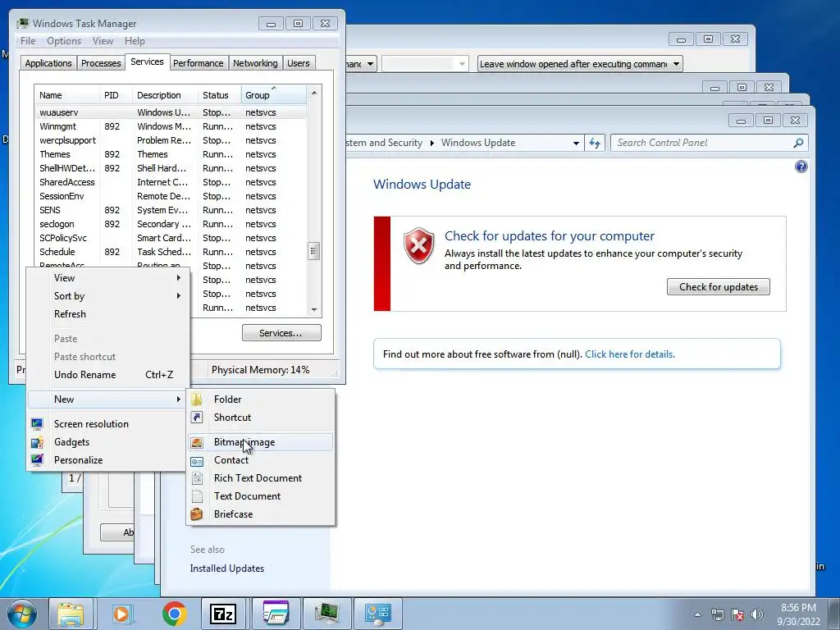The image size is (840, 630).
Task: Click the volume speaker tray icon
Action: pyautogui.click(x=756, y=614)
